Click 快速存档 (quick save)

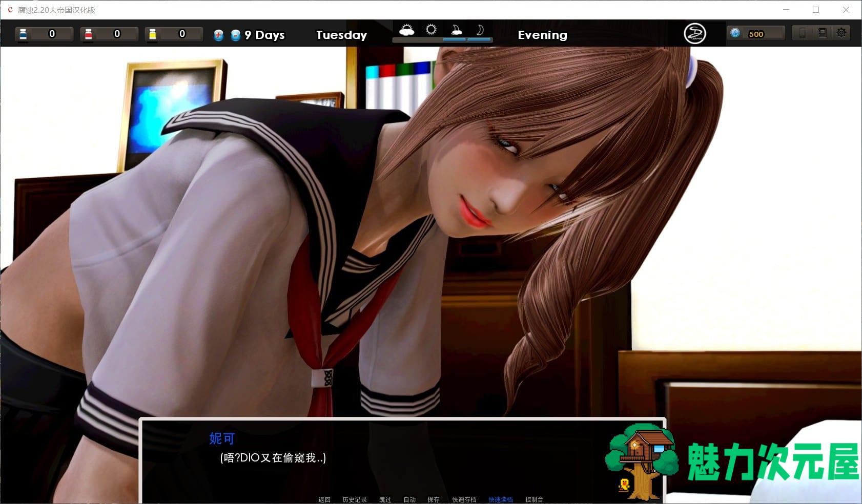tap(464, 499)
